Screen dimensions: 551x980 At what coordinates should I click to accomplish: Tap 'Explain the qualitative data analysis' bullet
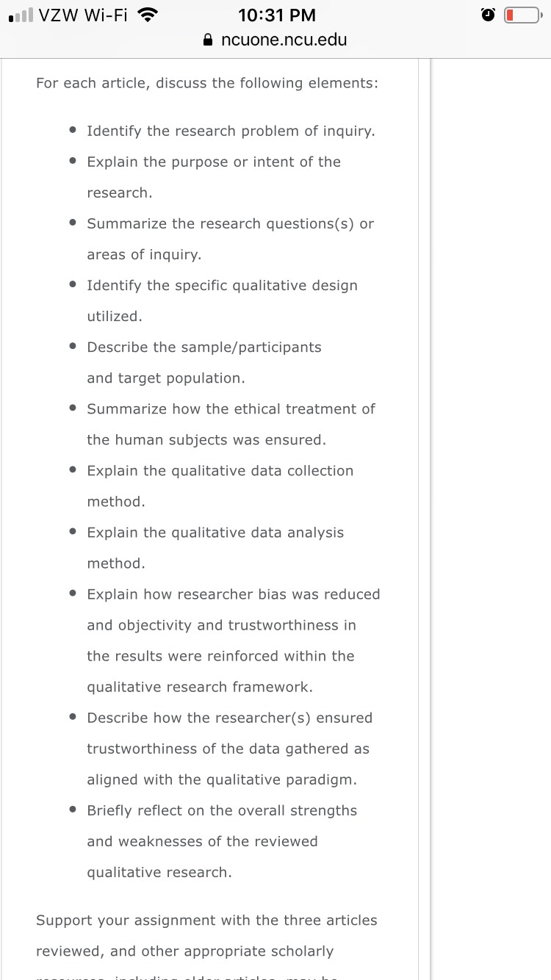click(215, 547)
